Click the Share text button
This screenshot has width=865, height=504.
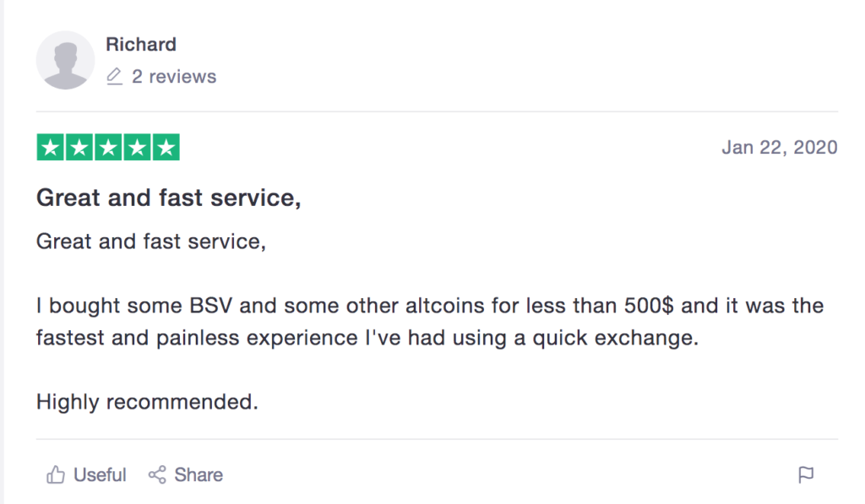(x=199, y=474)
